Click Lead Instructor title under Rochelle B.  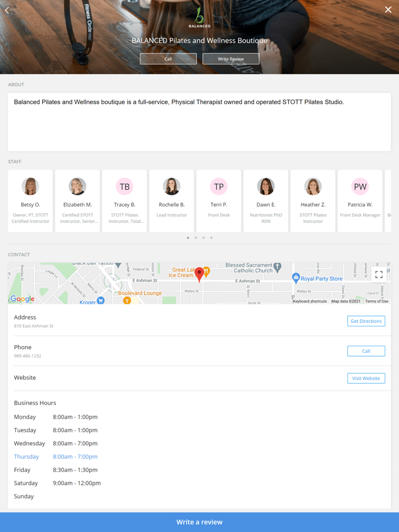click(x=172, y=215)
